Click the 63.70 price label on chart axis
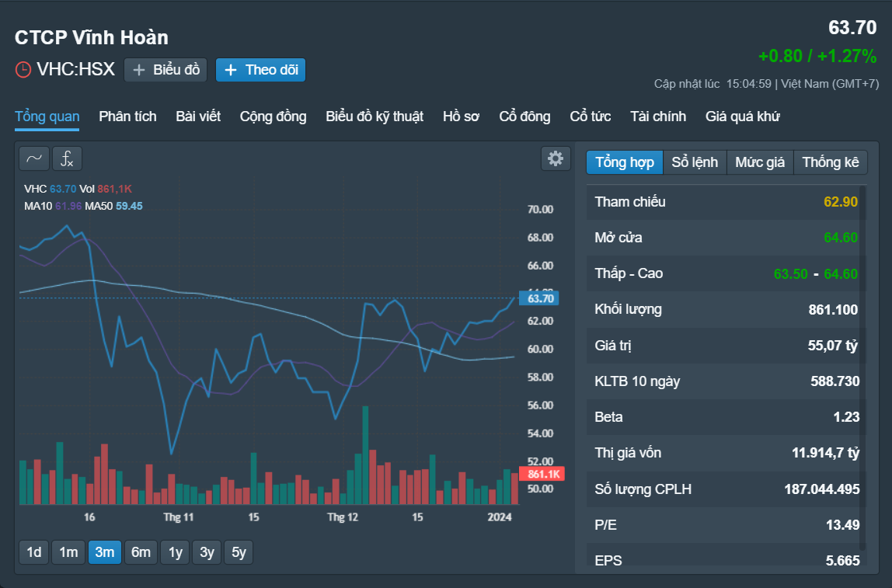Screen dimensions: 892x588 click(x=538, y=298)
